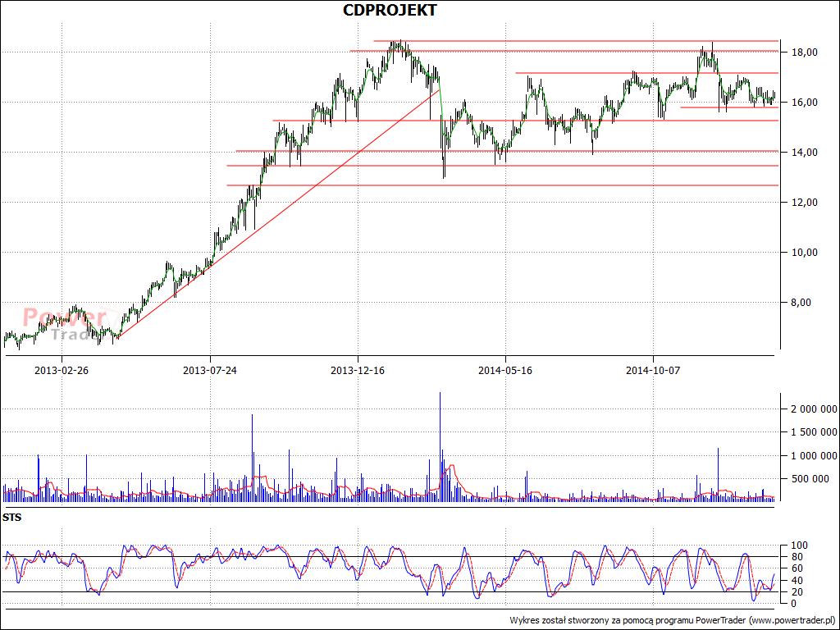
Task: Click the 2 000 000 volume label
Action: click(x=814, y=409)
